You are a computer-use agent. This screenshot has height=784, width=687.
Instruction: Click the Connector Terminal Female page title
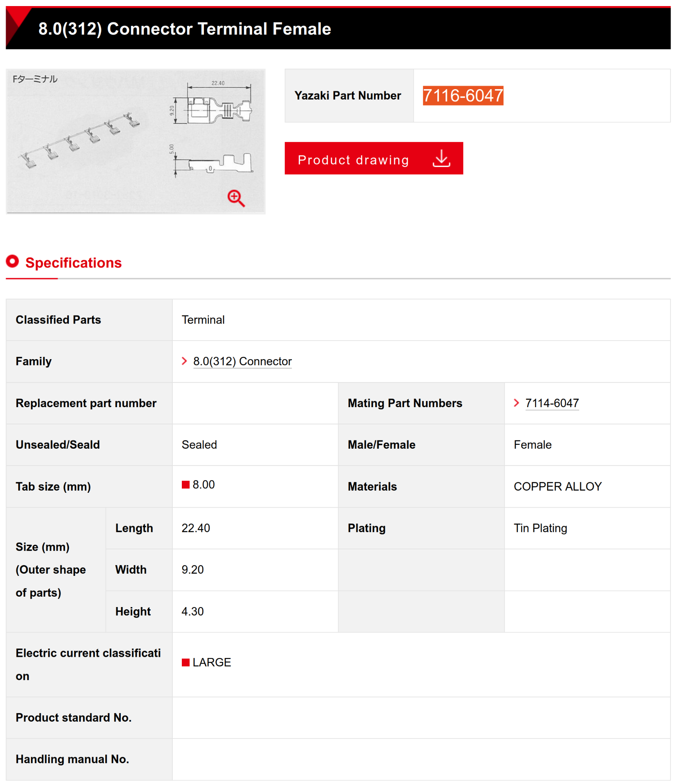[184, 29]
